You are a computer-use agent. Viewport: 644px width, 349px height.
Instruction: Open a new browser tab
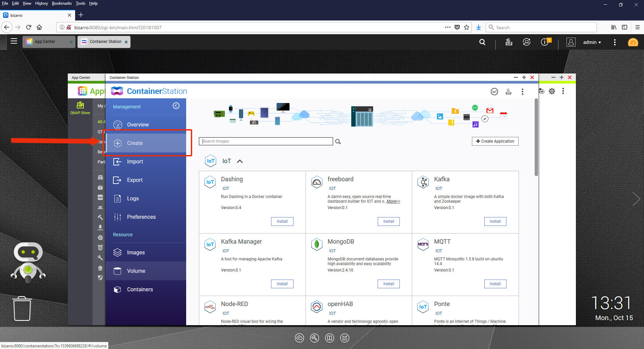point(81,15)
